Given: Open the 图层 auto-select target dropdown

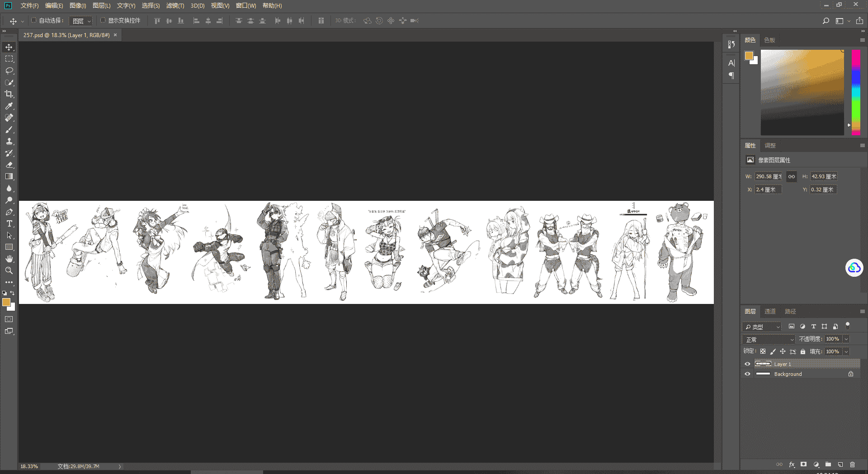Looking at the screenshot, I should tap(81, 21).
